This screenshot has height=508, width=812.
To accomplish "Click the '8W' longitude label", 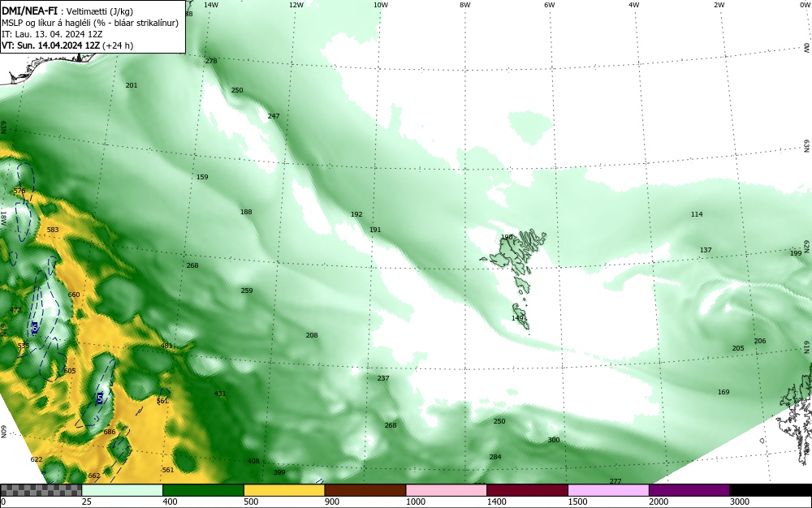I will [x=465, y=5].
